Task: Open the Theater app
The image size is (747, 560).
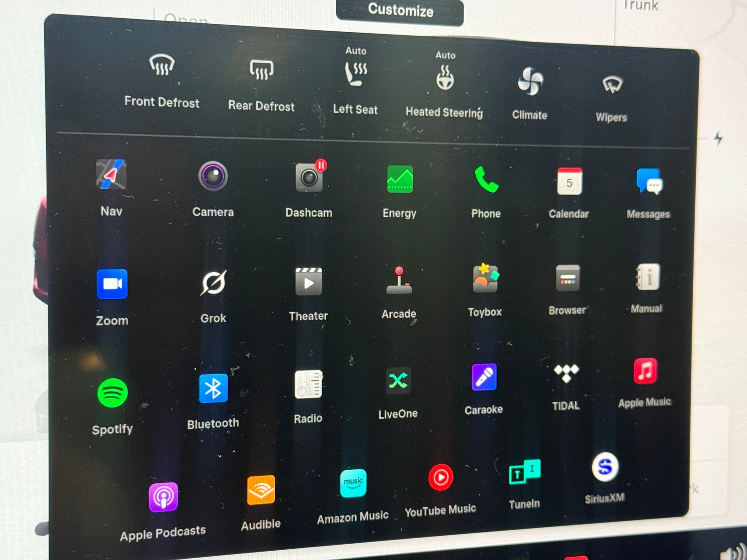Action: tap(309, 281)
